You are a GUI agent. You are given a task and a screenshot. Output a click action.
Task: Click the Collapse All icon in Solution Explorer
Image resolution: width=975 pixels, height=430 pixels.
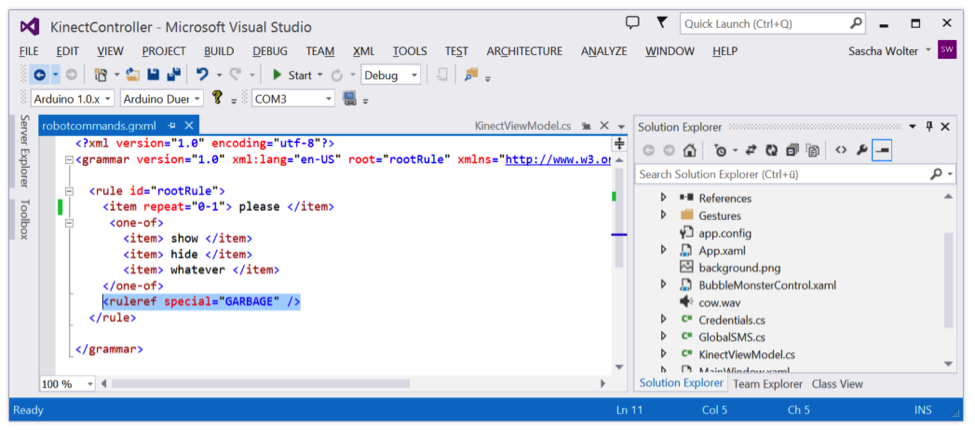point(791,151)
